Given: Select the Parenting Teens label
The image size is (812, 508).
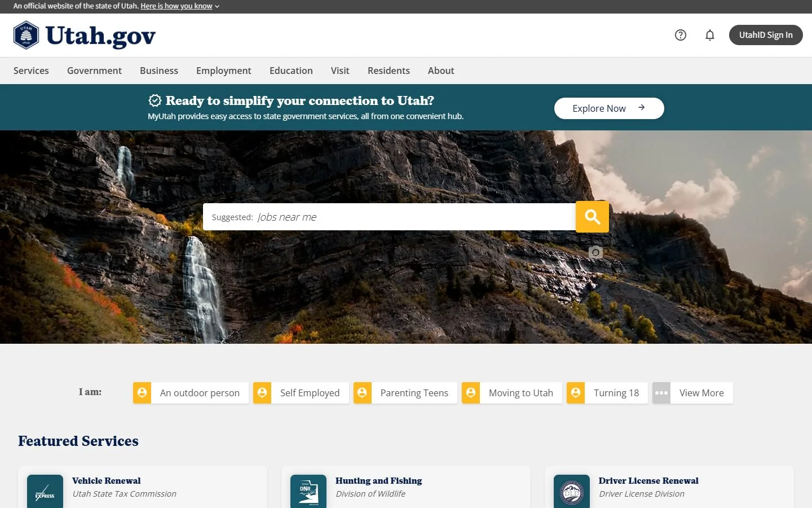Looking at the screenshot, I should pyautogui.click(x=414, y=393).
